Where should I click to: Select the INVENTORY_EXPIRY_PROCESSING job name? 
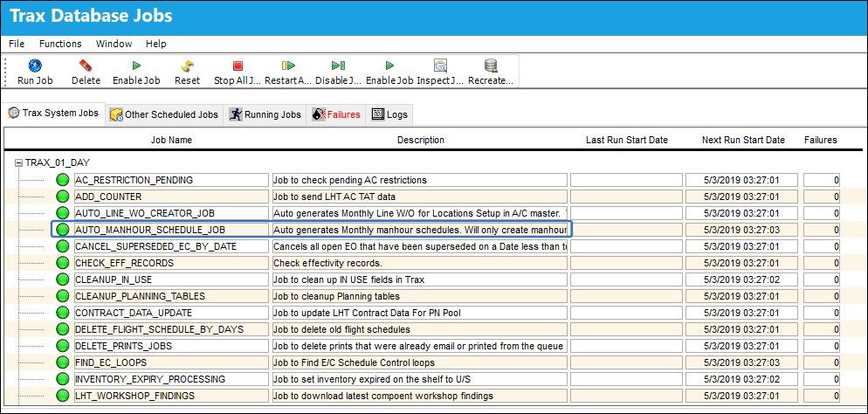[171, 379]
